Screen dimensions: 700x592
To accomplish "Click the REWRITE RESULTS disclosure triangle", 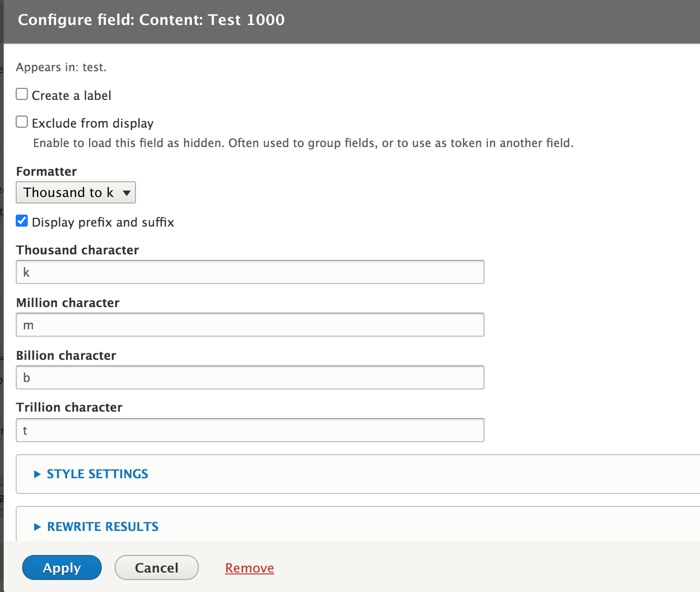I will (37, 526).
